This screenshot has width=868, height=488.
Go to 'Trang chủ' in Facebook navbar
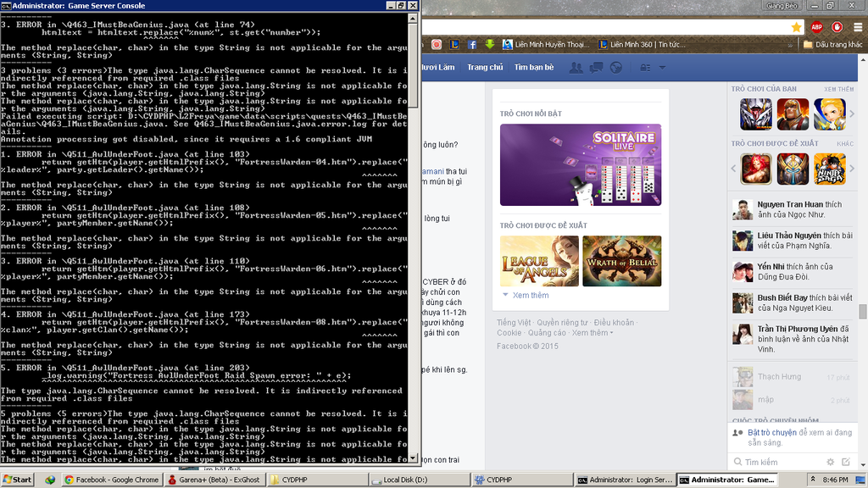pyautogui.click(x=485, y=67)
